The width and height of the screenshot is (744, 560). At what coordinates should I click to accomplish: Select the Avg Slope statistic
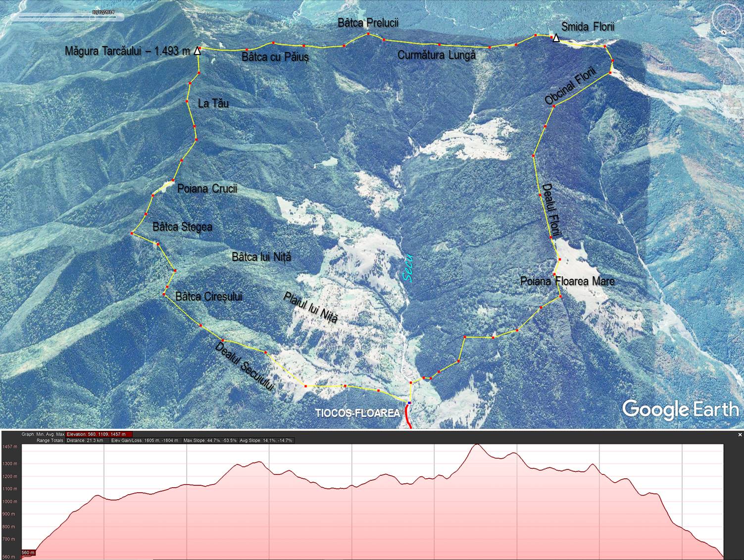(266, 440)
